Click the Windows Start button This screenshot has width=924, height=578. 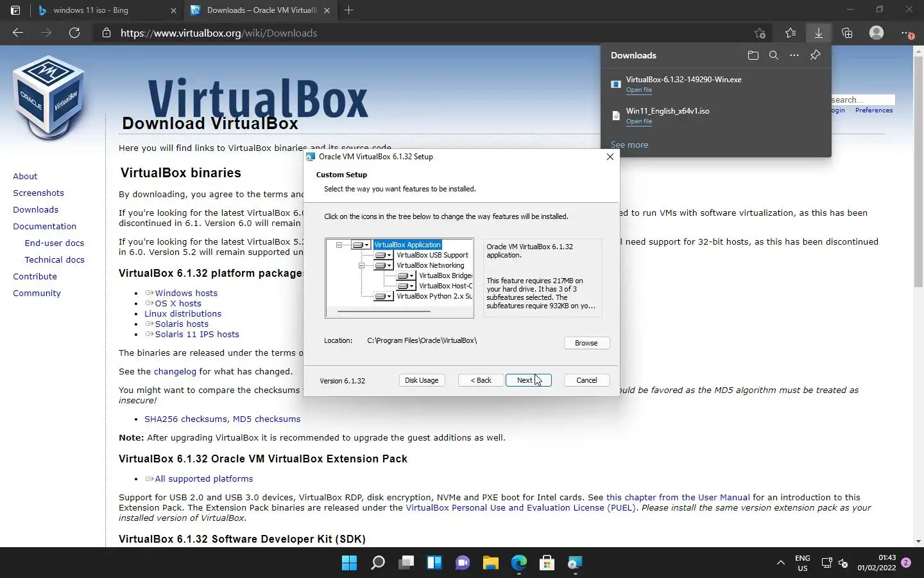pyautogui.click(x=350, y=563)
